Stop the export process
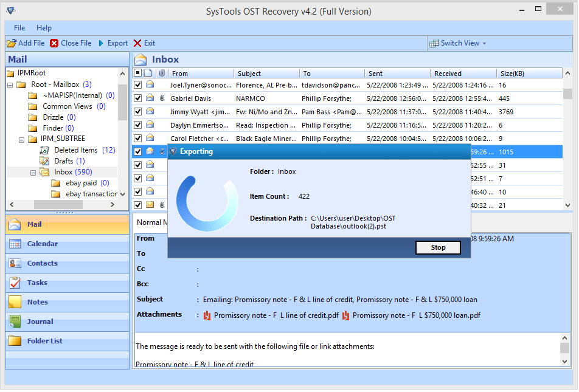Image resolution: width=579 pixels, height=392 pixels. (x=439, y=248)
